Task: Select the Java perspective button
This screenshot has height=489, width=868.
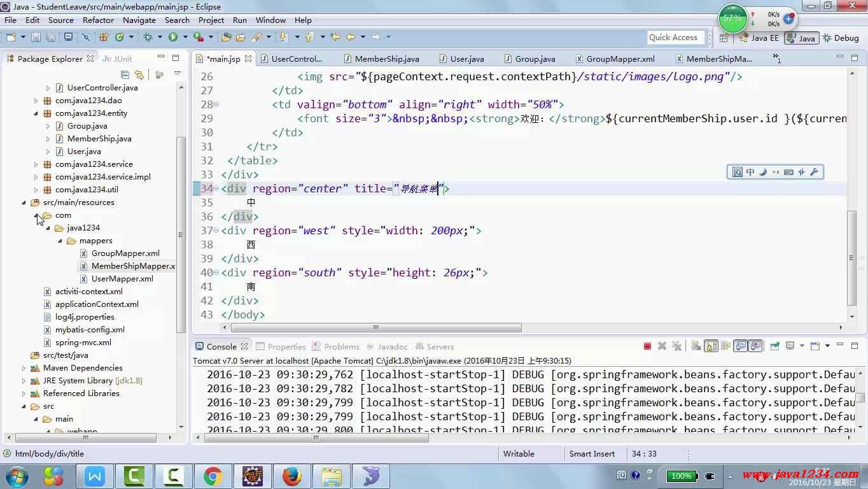Action: coord(801,38)
